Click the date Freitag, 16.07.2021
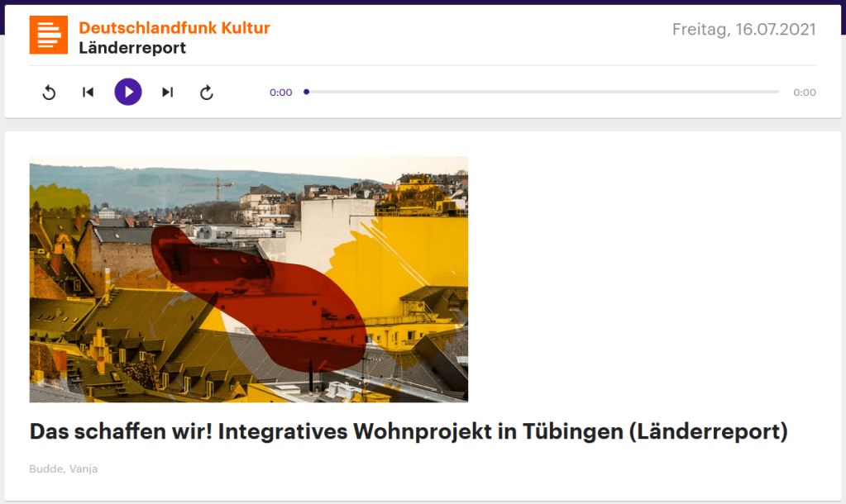This screenshot has height=504, width=846. pos(744,29)
